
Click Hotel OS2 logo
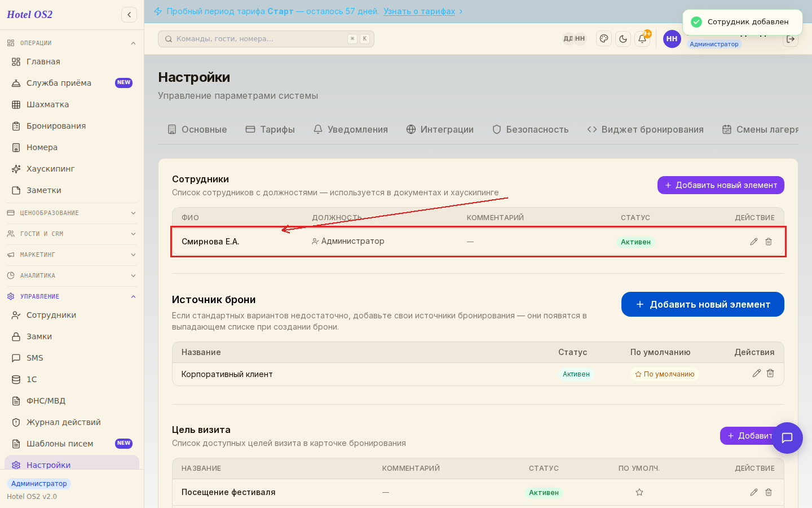(30, 15)
